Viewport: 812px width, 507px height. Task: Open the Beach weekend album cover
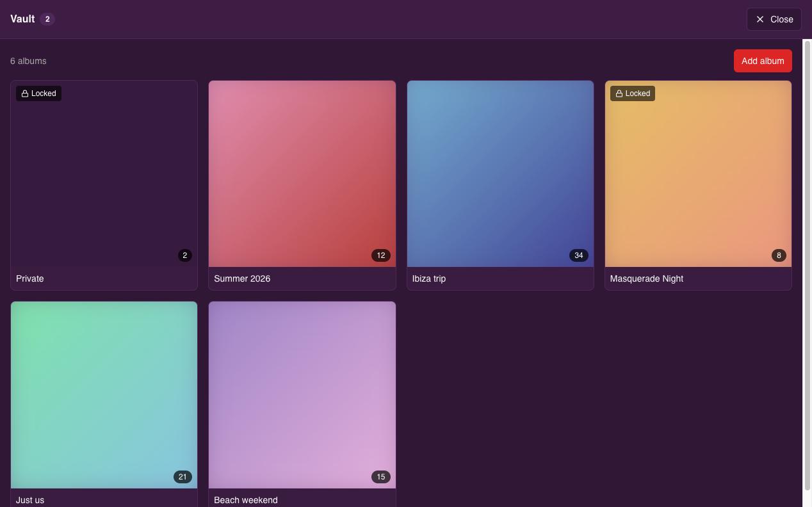(x=302, y=395)
